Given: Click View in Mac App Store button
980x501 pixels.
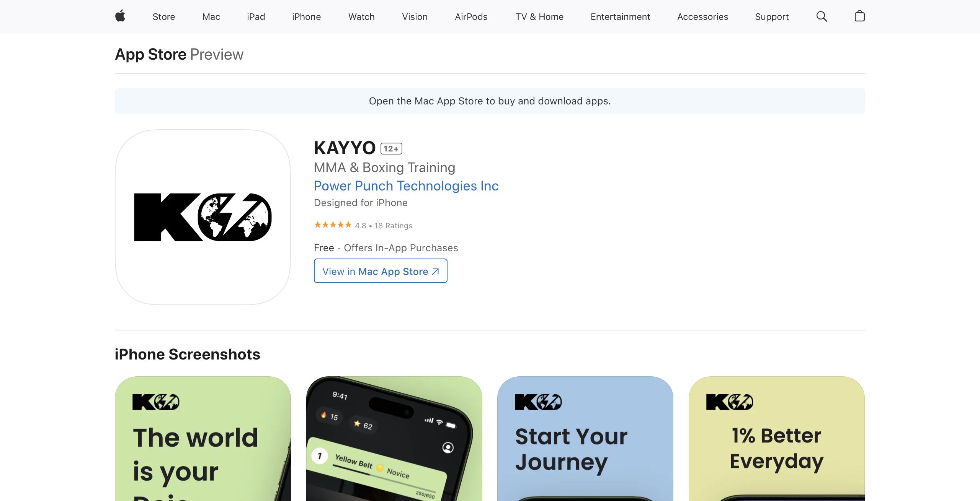Looking at the screenshot, I should coord(381,271).
